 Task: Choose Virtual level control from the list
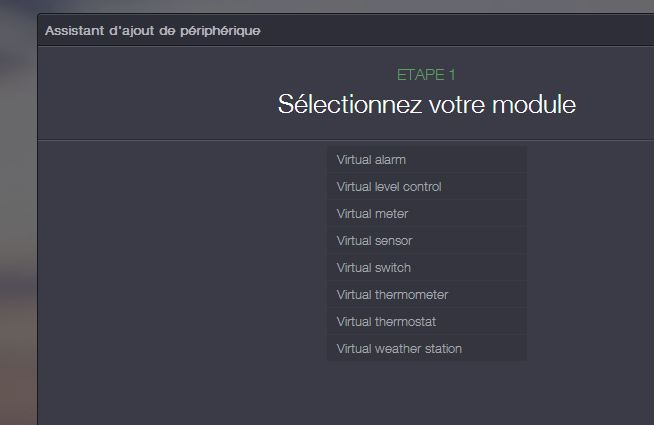pos(426,187)
